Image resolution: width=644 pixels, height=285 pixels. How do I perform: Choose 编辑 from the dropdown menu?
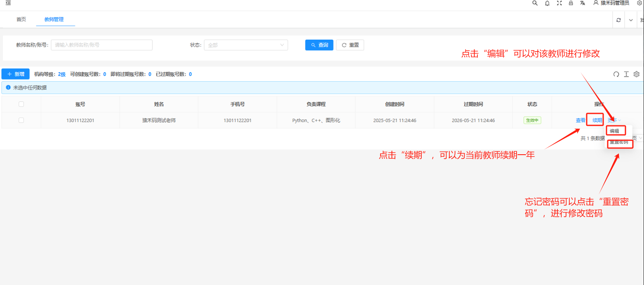point(615,131)
